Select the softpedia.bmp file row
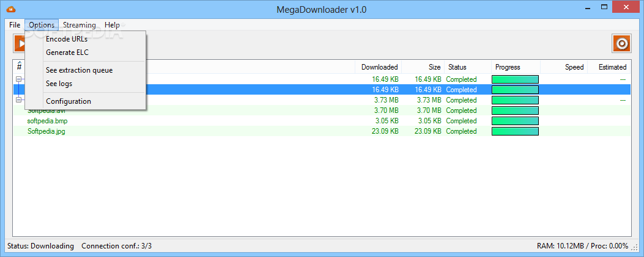The width and height of the screenshot is (644, 257). pos(322,121)
